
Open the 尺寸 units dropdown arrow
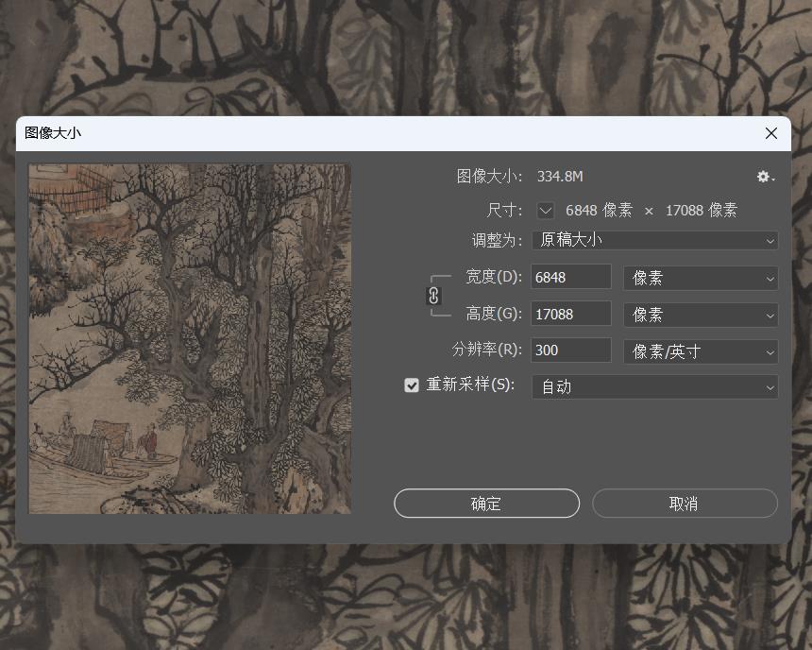[x=546, y=211]
